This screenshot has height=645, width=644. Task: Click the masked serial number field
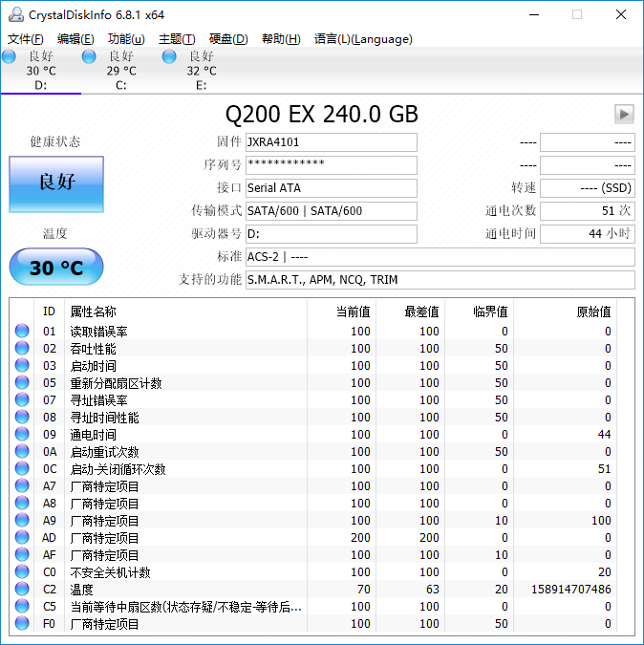click(x=331, y=165)
